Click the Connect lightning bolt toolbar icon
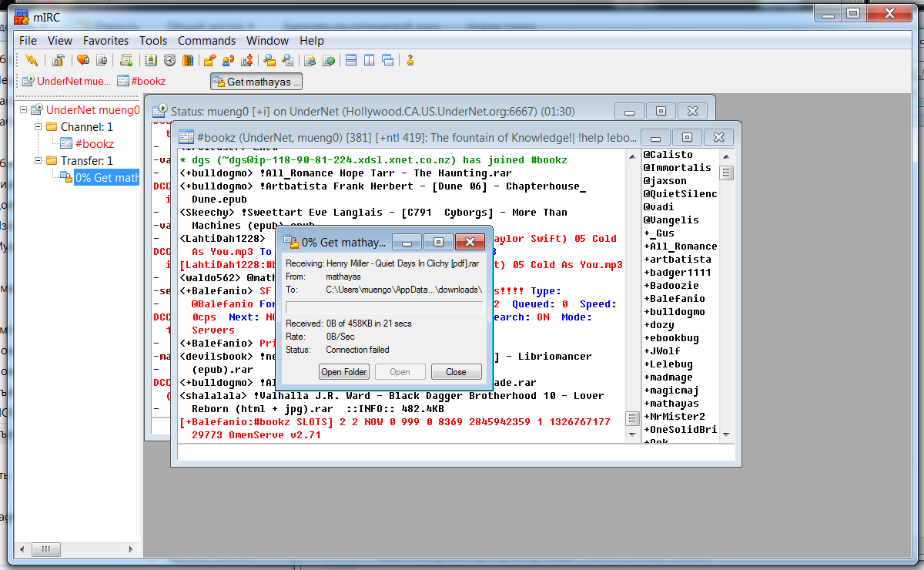The width and height of the screenshot is (924, 570). pos(32,60)
